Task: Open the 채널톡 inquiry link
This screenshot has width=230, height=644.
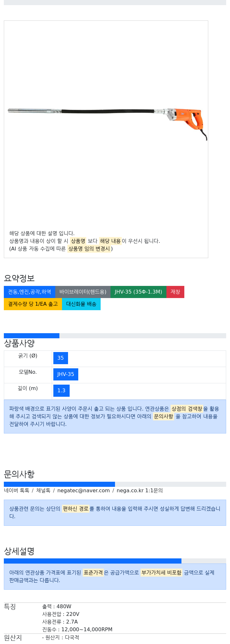Action: pos(43,491)
